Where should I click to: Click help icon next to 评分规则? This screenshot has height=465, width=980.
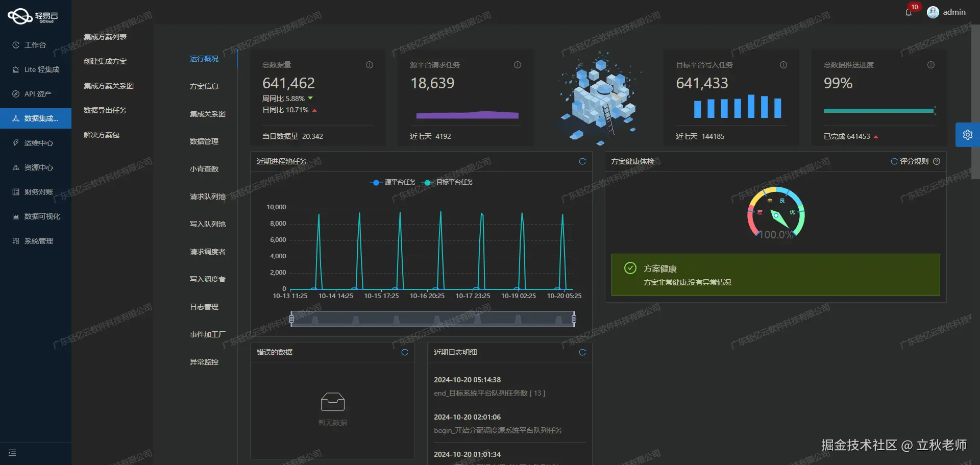[937, 161]
